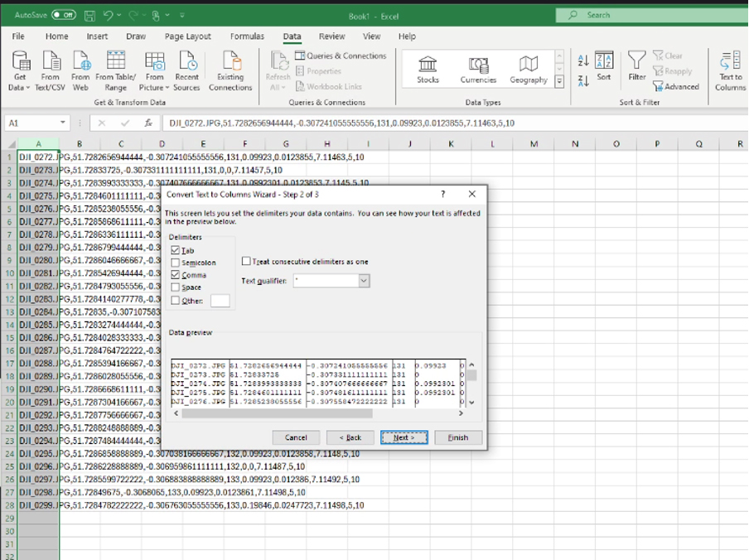The image size is (749, 560).
Task: Click the data preview scroll down arrow
Action: tap(471, 402)
